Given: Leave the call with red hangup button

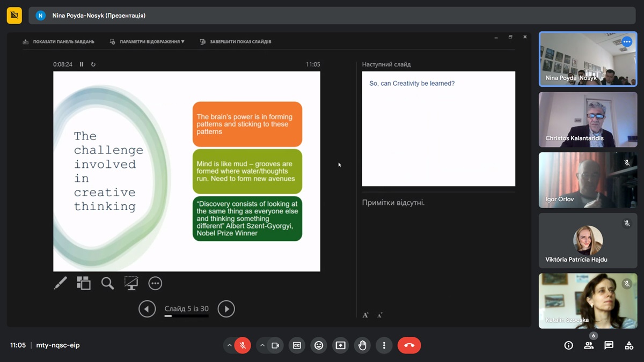Looking at the screenshot, I should coord(409,345).
